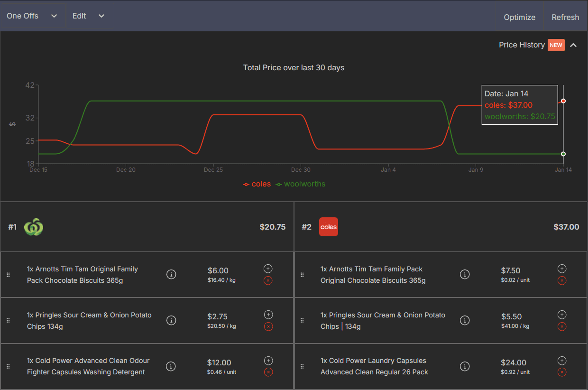
Task: Toggle woolworths series in chart legend
Action: 301,184
